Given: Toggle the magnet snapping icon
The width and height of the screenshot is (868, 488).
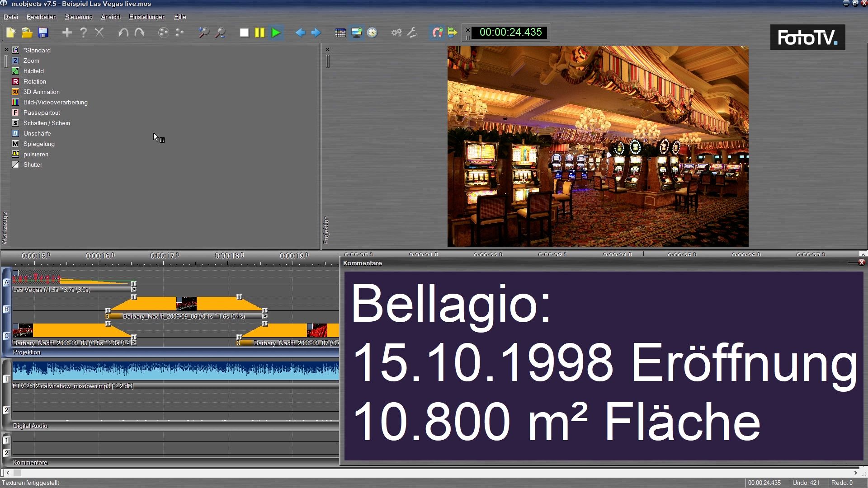Looking at the screenshot, I should [437, 33].
